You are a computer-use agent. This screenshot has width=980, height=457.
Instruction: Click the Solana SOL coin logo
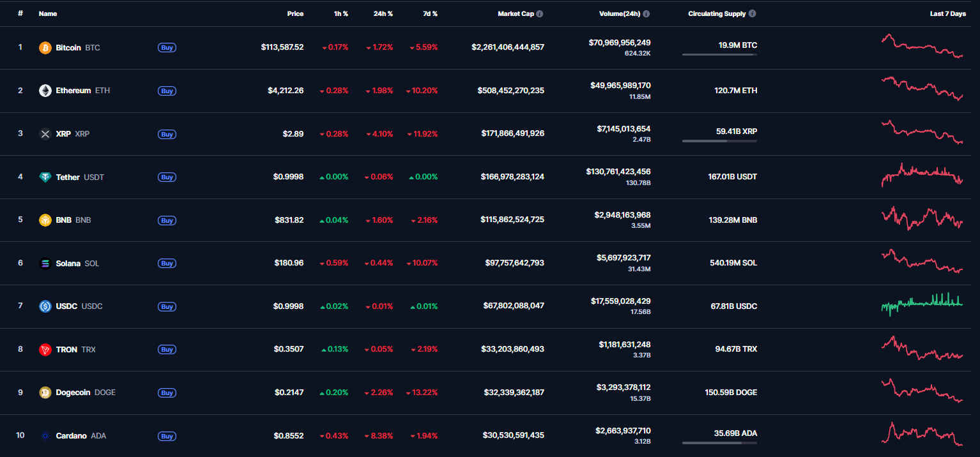pyautogui.click(x=45, y=263)
